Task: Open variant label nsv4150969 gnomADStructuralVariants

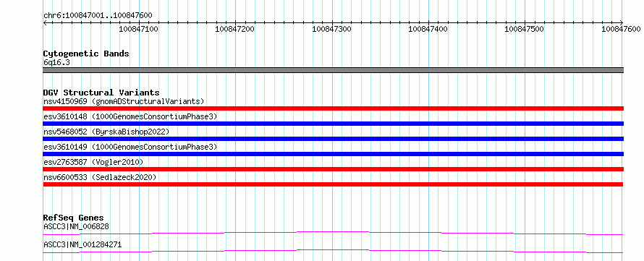Action: click(x=124, y=101)
